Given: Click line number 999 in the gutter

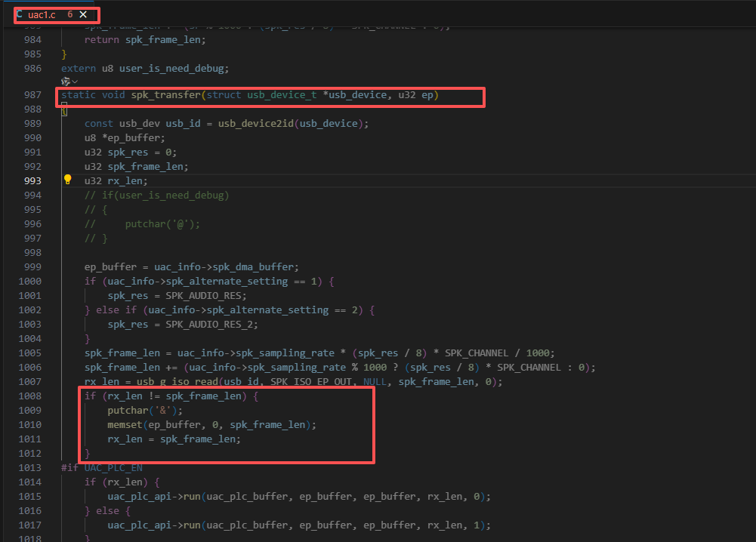Looking at the screenshot, I should coord(32,267).
